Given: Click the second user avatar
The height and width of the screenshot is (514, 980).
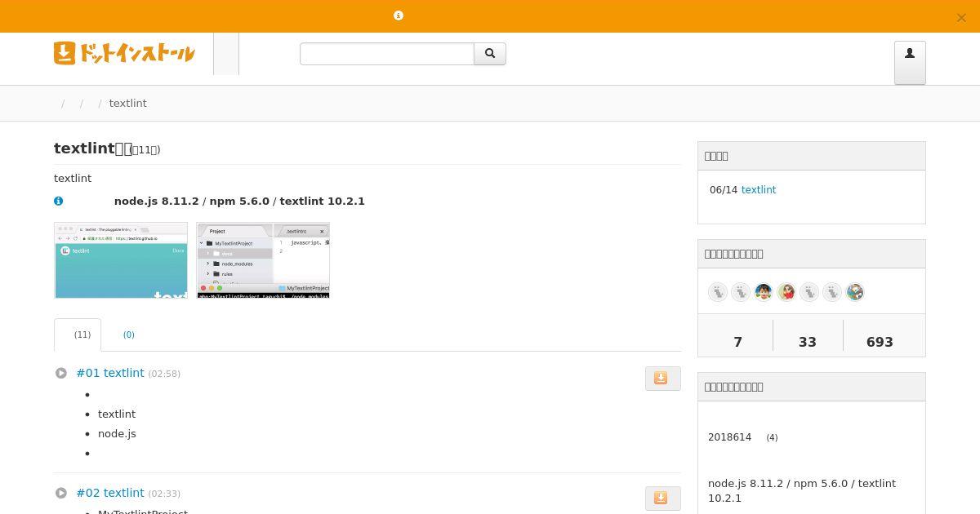Looking at the screenshot, I should 741,292.
